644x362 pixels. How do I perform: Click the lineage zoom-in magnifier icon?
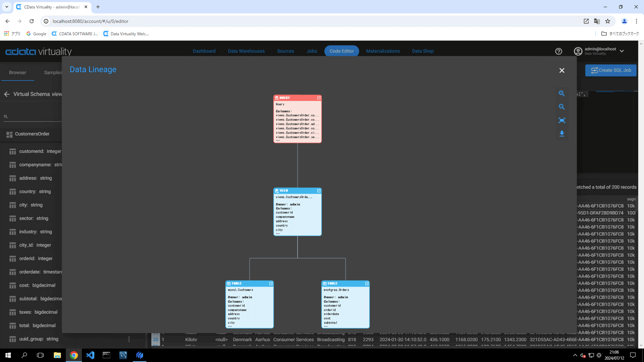(562, 94)
